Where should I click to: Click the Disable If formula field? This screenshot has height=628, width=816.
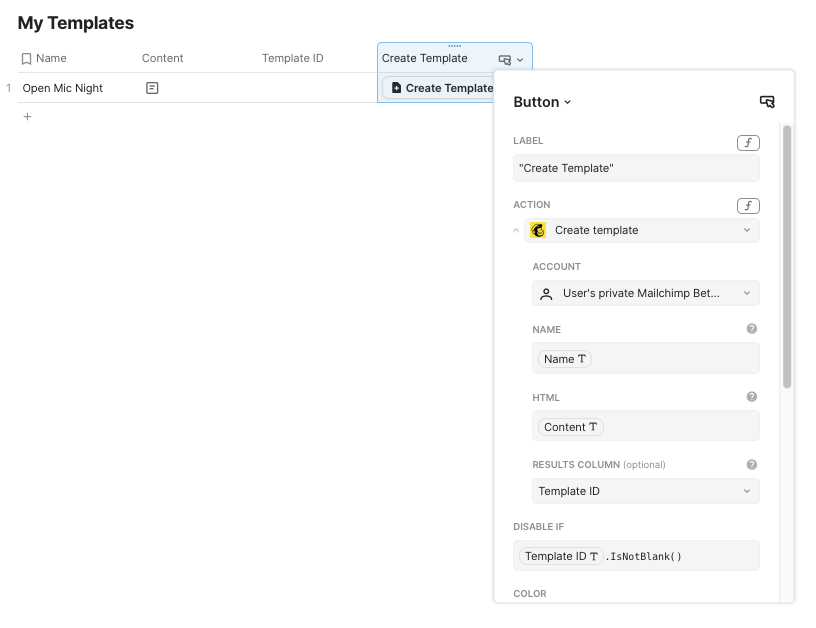[636, 556]
